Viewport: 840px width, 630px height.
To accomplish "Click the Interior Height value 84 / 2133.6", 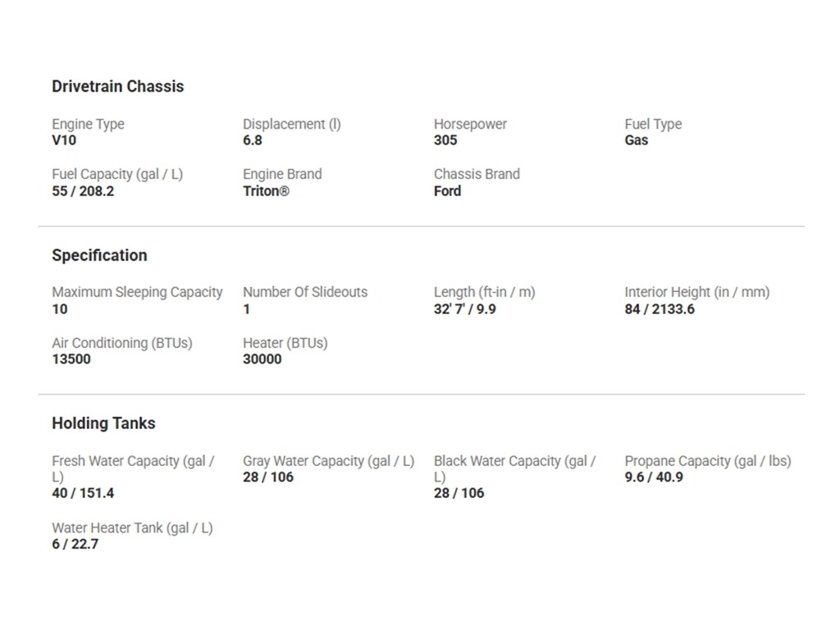I will click(x=659, y=309).
